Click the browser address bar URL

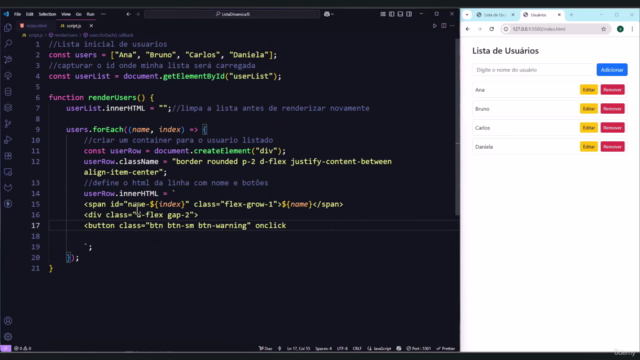point(539,29)
